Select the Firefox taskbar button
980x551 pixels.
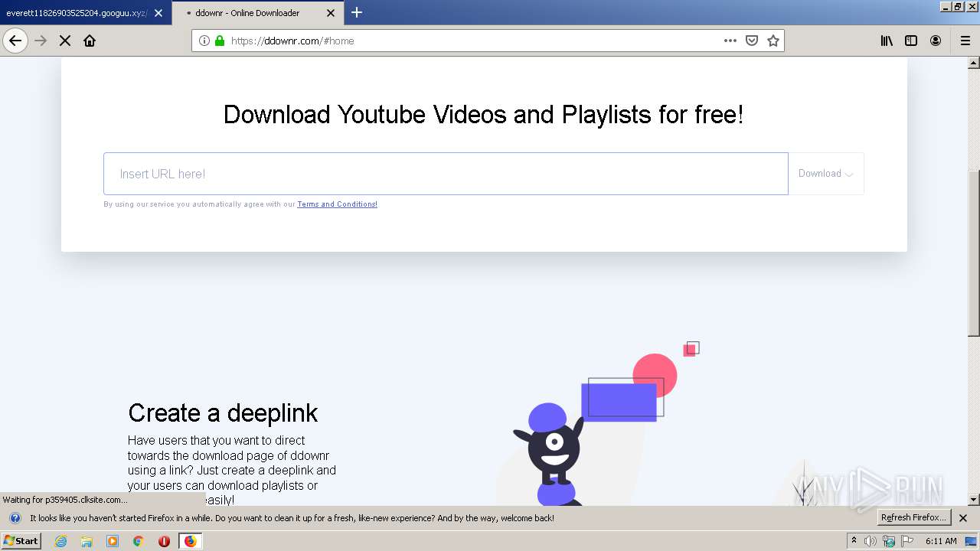click(x=190, y=541)
